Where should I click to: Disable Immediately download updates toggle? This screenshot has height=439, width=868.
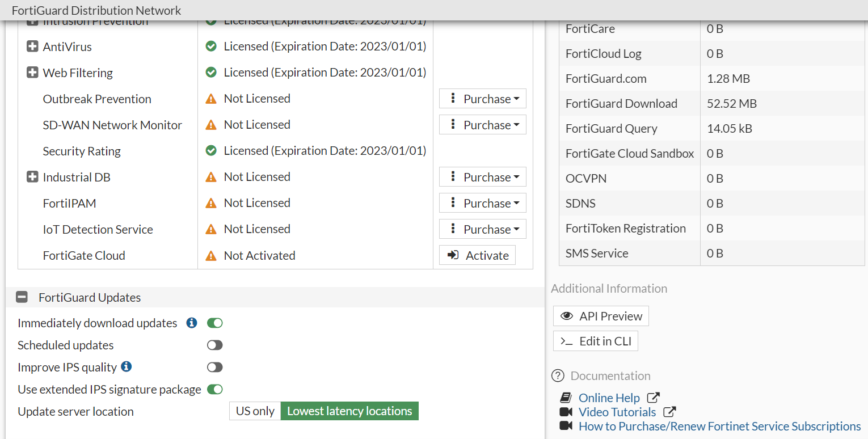(x=215, y=323)
